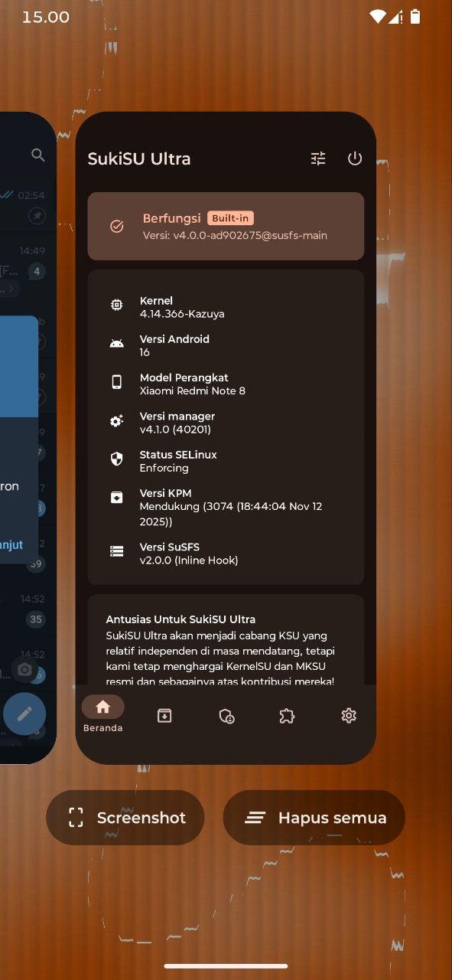Tap the search icon in left app card
This screenshot has width=452, height=980.
[38, 155]
